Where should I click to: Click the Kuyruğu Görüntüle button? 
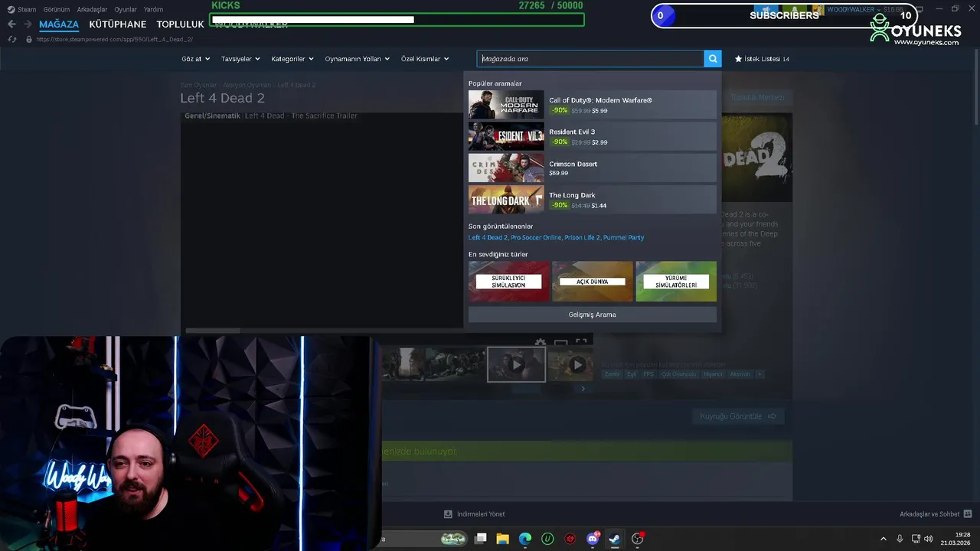tap(738, 416)
